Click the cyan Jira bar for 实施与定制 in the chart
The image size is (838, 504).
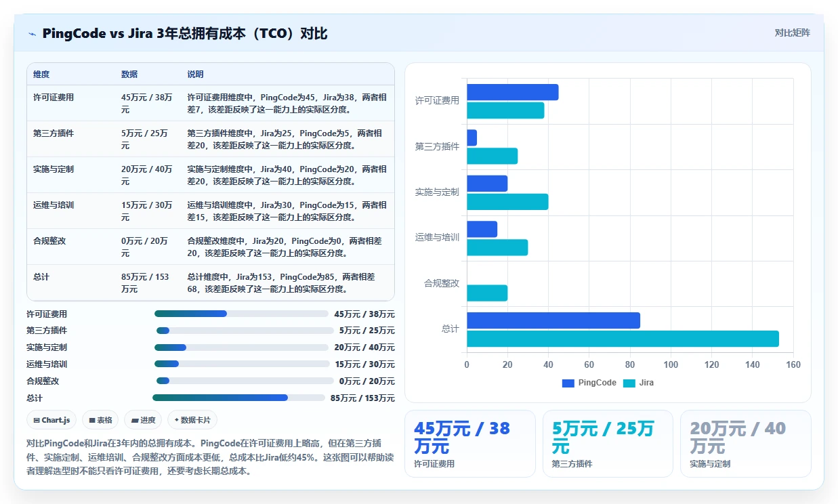tap(507, 202)
